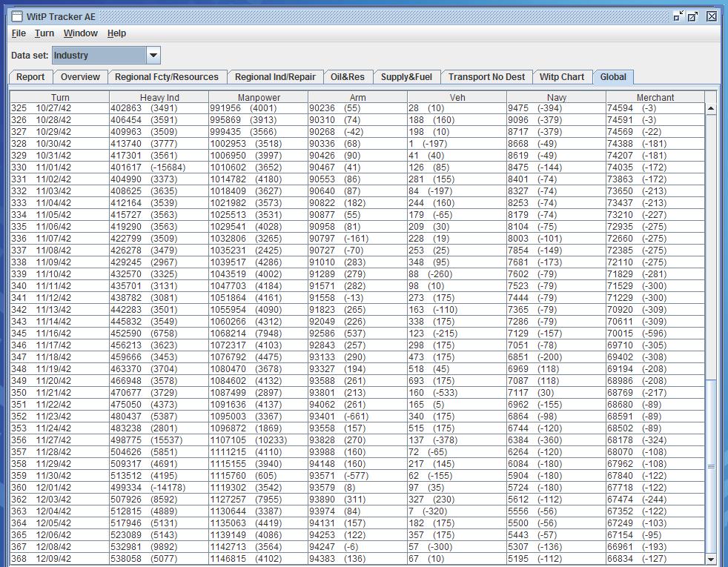The height and width of the screenshot is (567, 728).
Task: Click the Turn column header
Action: [x=60, y=97]
